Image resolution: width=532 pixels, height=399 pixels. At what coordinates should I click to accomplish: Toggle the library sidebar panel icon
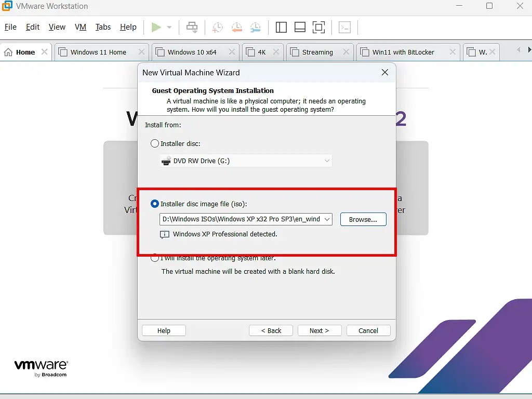[281, 27]
